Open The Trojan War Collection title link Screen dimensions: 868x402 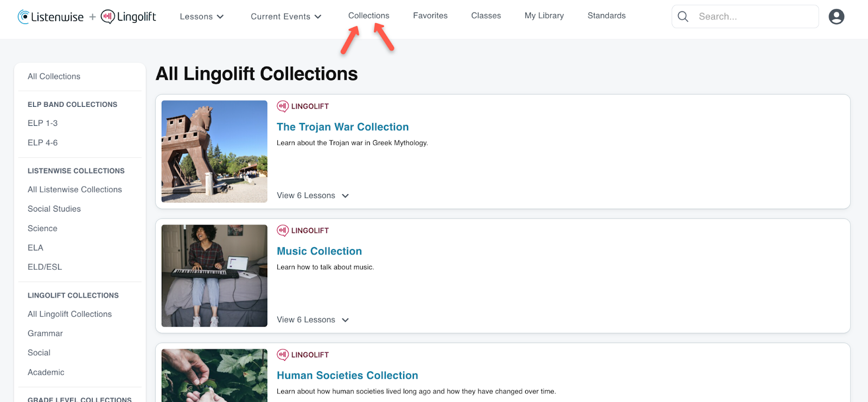(x=343, y=127)
